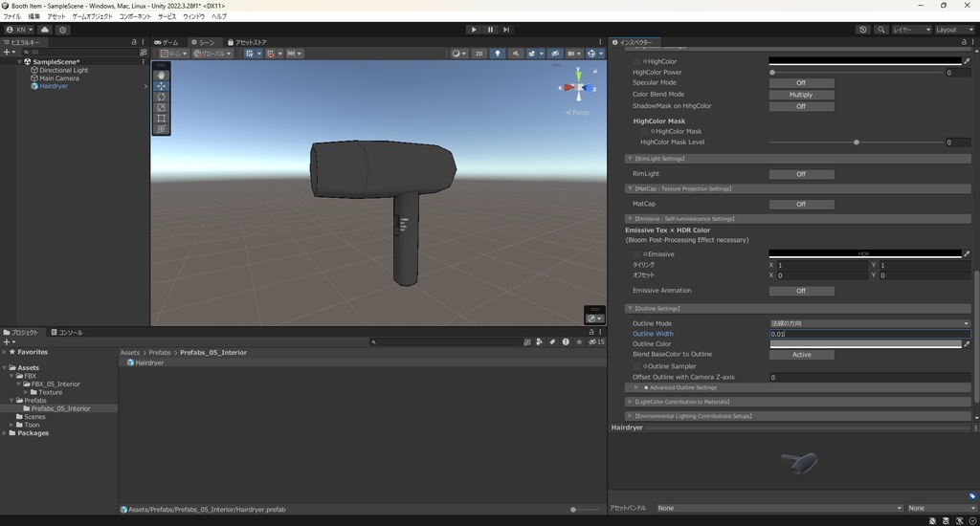This screenshot has width=980, height=526.
Task: Toggle the RimLight Off button
Action: tap(801, 174)
